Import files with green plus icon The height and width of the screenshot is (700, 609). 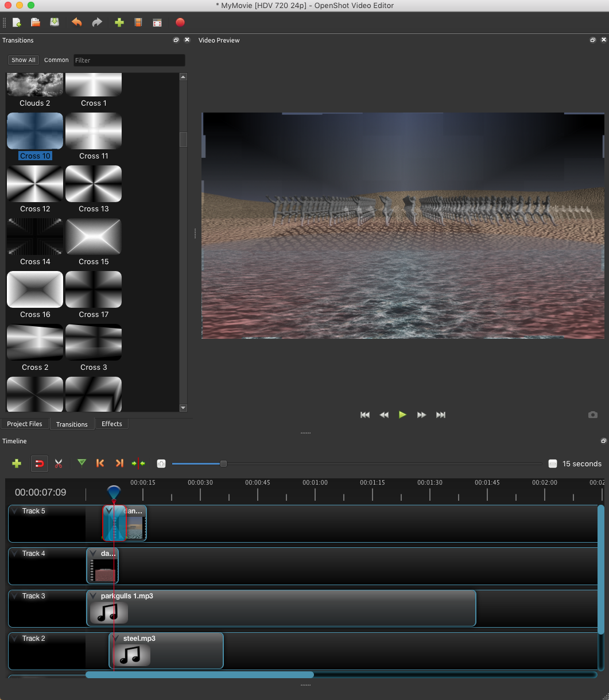[119, 22]
